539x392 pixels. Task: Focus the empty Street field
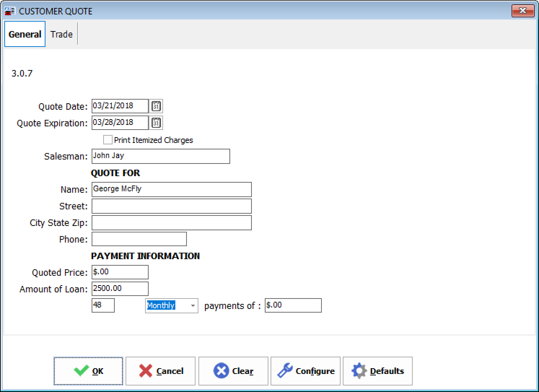point(171,206)
